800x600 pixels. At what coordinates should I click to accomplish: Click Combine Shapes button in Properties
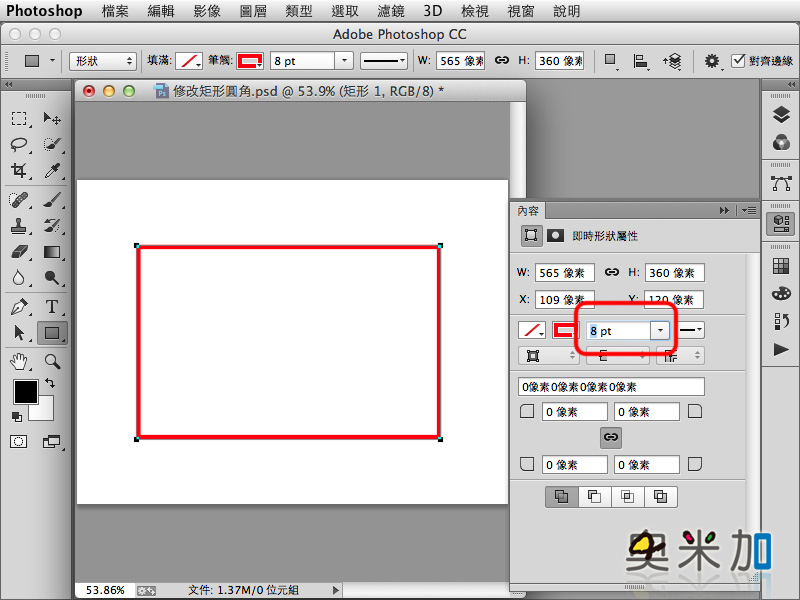click(562, 496)
